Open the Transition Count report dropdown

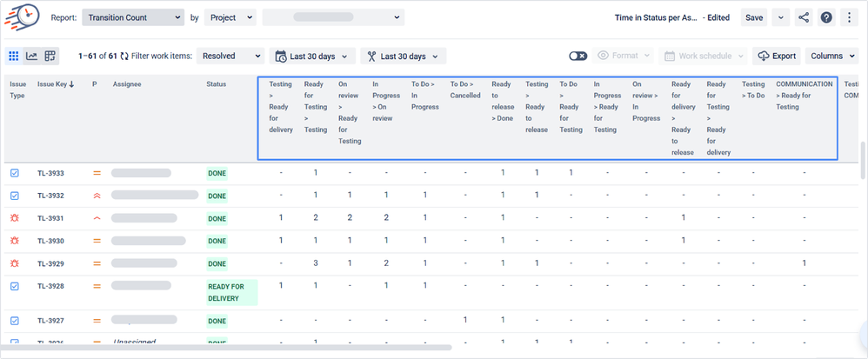(x=133, y=17)
